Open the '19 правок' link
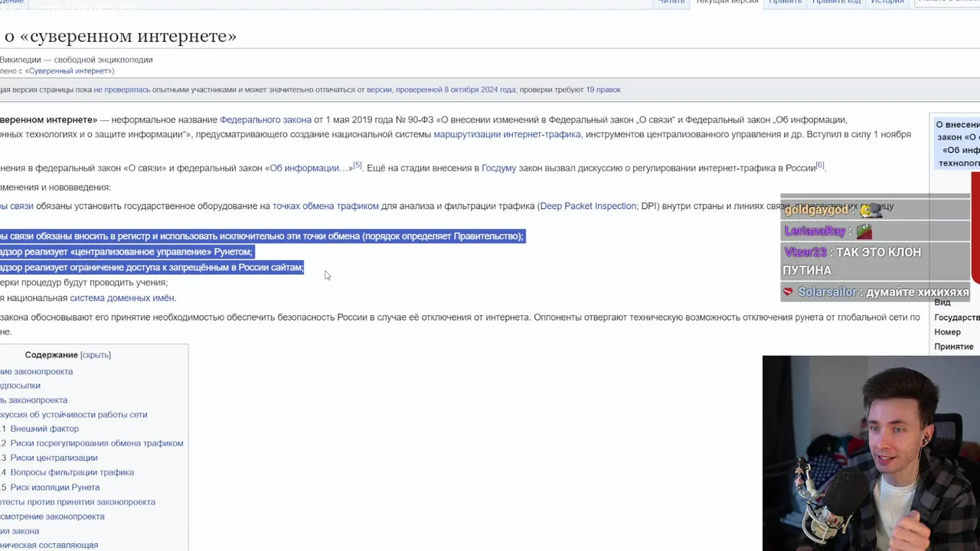This screenshot has width=980, height=551. [x=603, y=90]
